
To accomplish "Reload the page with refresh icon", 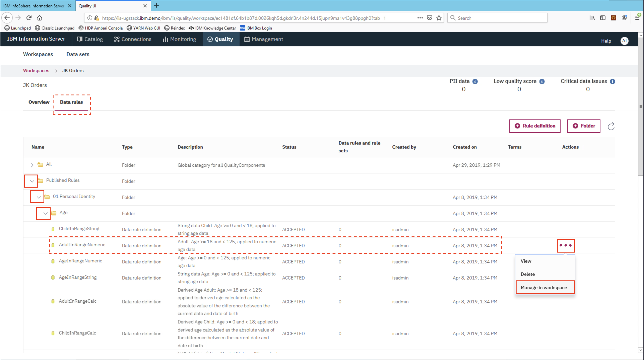I will [29, 18].
